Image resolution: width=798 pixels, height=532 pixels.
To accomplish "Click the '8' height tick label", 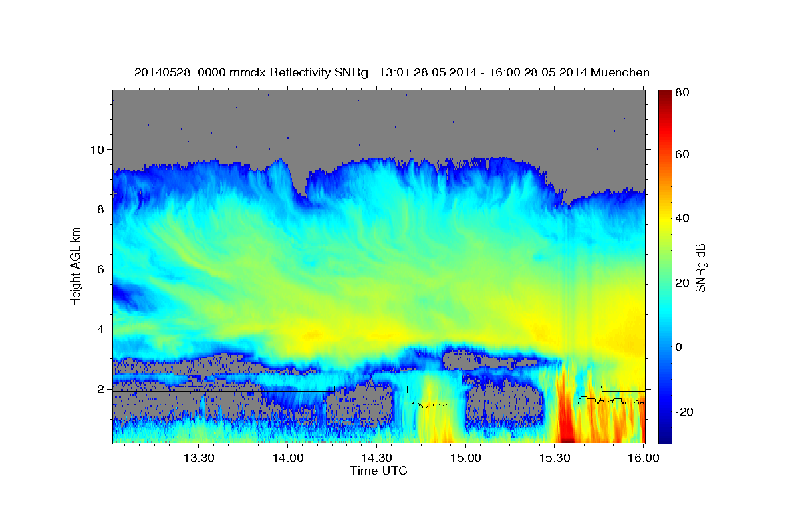I will (102, 209).
